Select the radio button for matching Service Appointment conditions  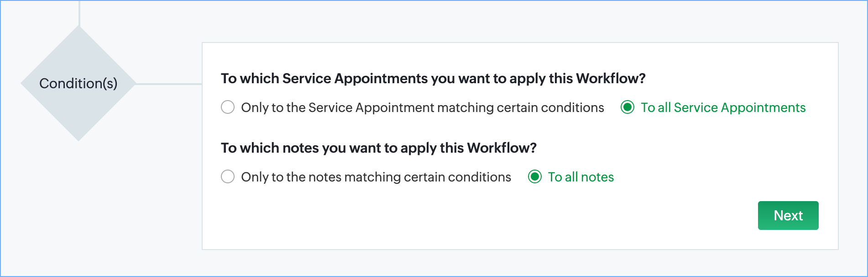point(228,107)
